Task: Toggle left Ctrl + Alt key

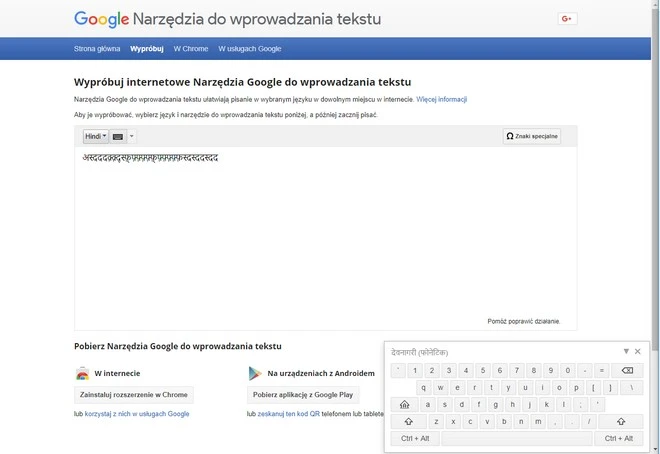Action: coord(415,438)
